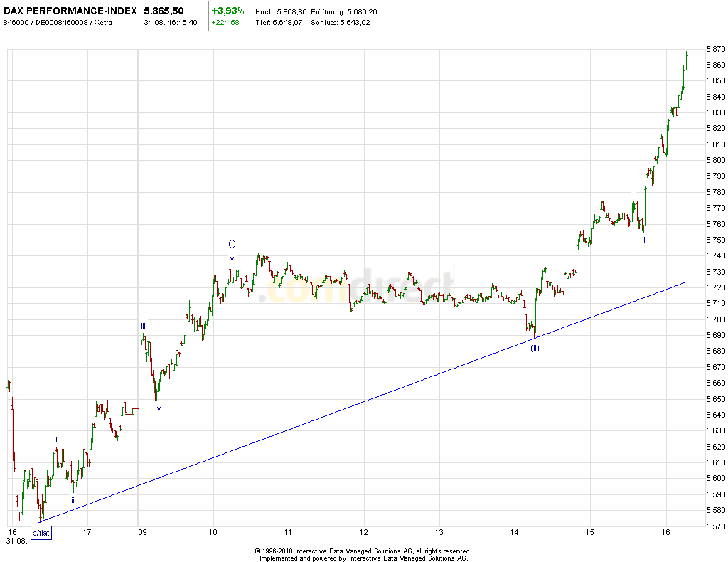The image size is (728, 562).
Task: Click the current price "5.865,50"
Action: (162, 11)
